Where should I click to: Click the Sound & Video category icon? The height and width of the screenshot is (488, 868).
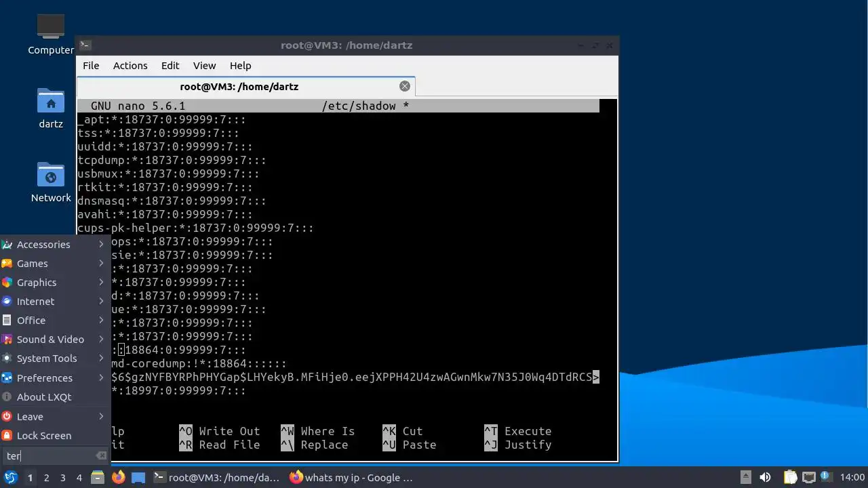pos(7,340)
